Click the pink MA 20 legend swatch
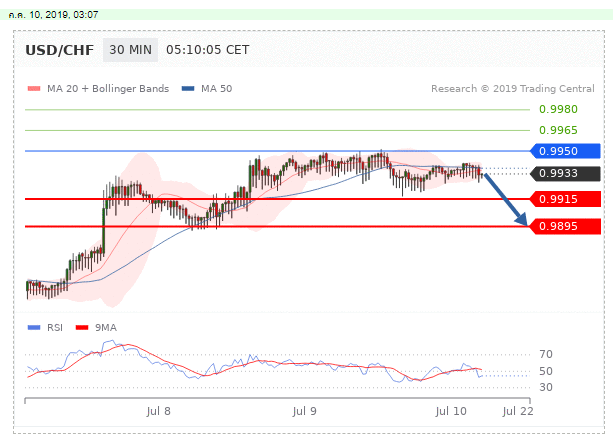The image size is (613, 438). 34,89
